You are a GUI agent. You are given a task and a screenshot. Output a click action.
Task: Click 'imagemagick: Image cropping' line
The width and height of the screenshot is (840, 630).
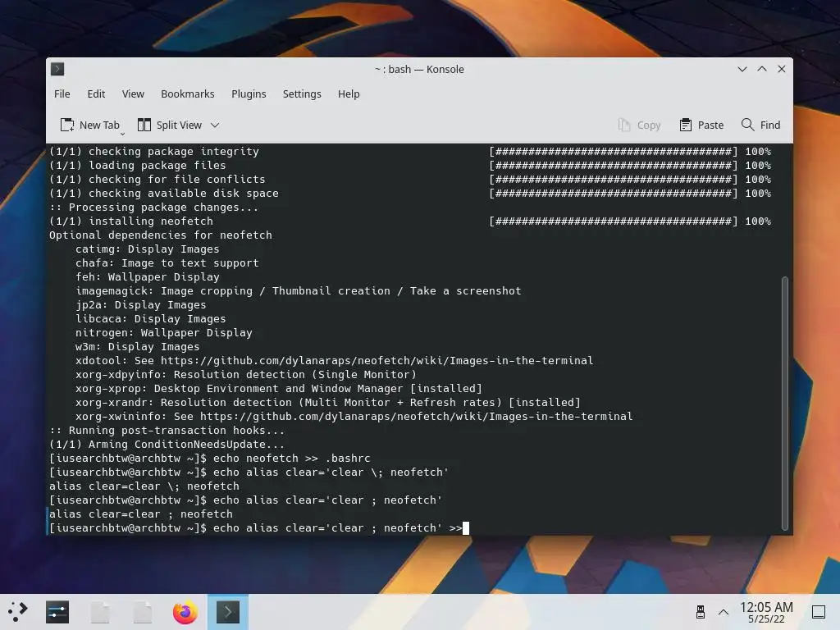(x=299, y=291)
